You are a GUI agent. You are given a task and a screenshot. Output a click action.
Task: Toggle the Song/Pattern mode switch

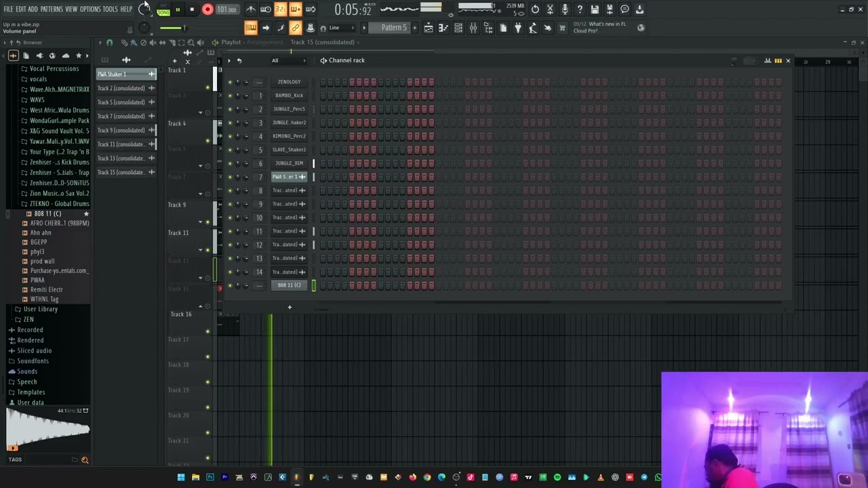point(163,9)
